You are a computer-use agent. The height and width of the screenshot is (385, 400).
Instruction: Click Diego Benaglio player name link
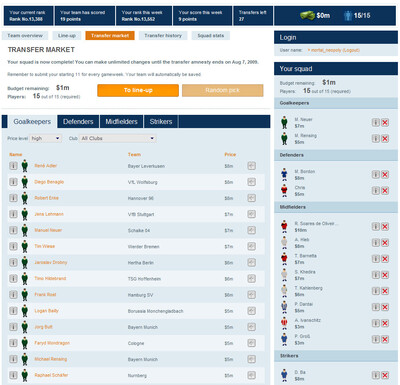click(x=49, y=182)
